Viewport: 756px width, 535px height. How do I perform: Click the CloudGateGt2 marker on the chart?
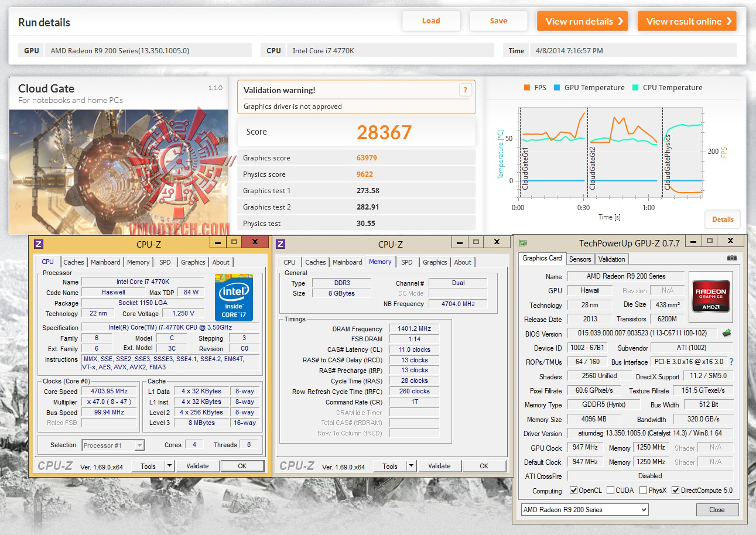592,168
